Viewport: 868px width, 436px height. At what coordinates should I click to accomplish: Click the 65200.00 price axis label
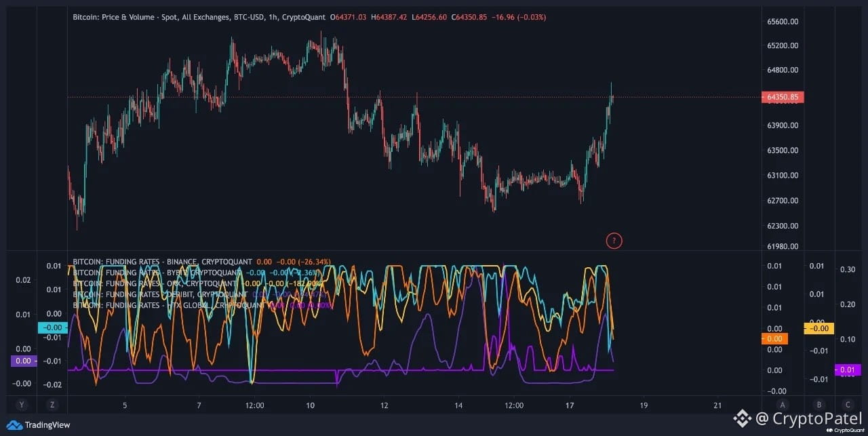pyautogui.click(x=782, y=46)
